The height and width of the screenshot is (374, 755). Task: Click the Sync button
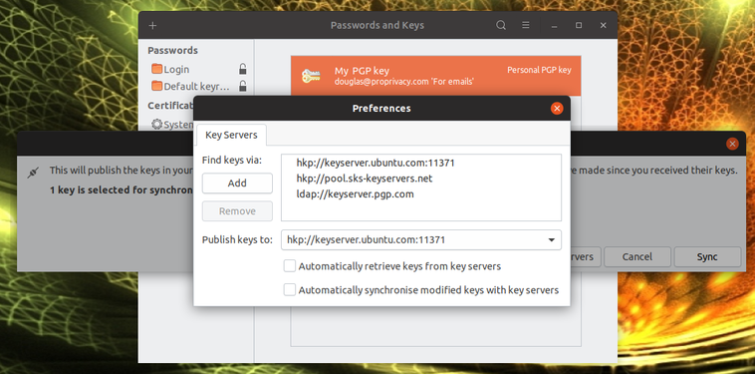[x=707, y=257]
